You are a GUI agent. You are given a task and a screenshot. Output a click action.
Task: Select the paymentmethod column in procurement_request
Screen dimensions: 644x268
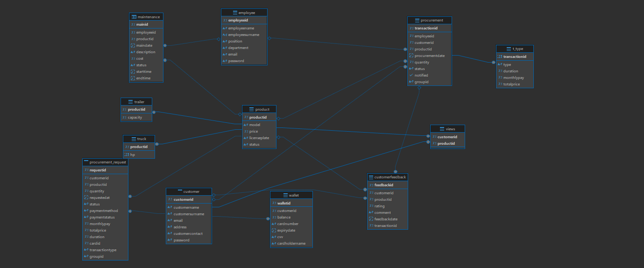(103, 211)
